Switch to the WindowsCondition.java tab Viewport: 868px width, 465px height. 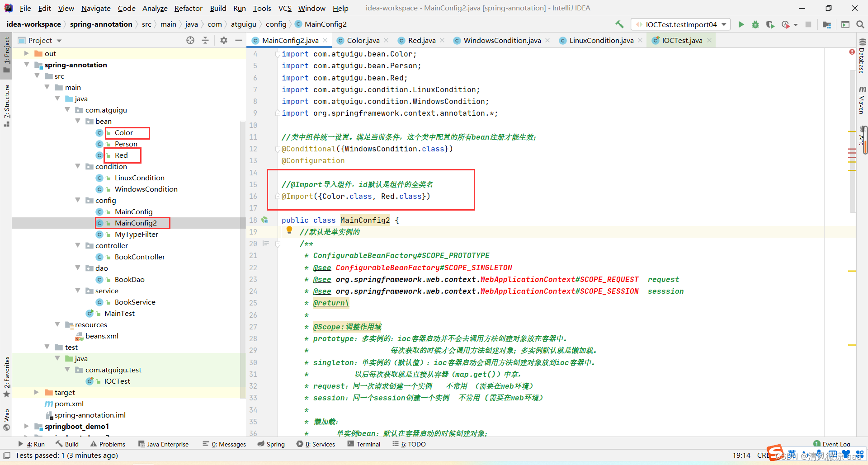coord(502,40)
